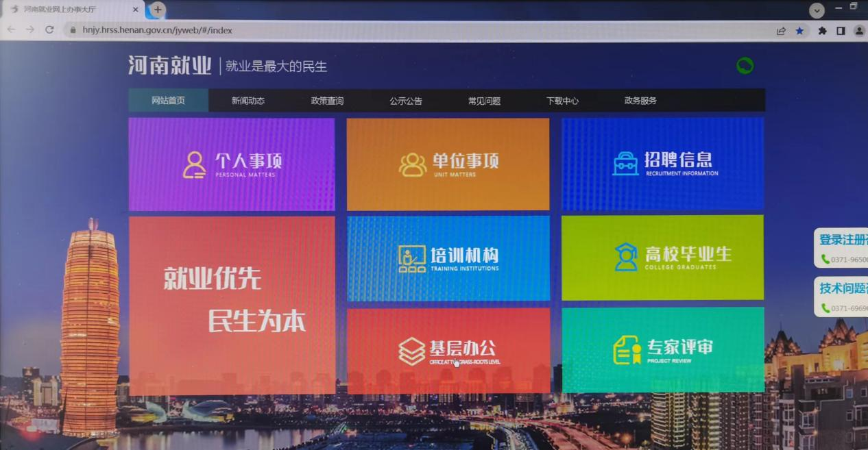The image size is (868, 450).
Task: Open the 基层办公 grass-roots office tile
Action: pyautogui.click(x=448, y=351)
